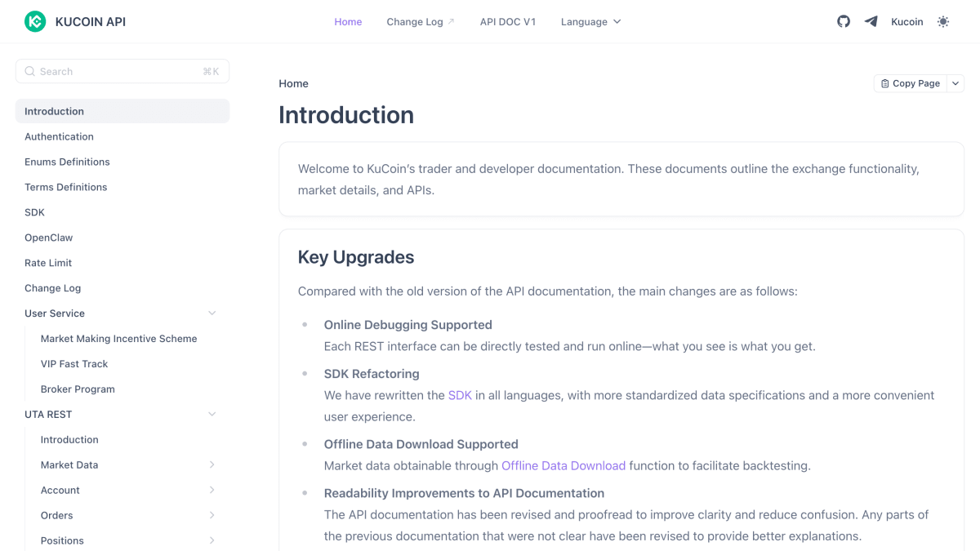The image size is (980, 551).
Task: Click the ⌘K shortcut hint
Action: click(211, 72)
